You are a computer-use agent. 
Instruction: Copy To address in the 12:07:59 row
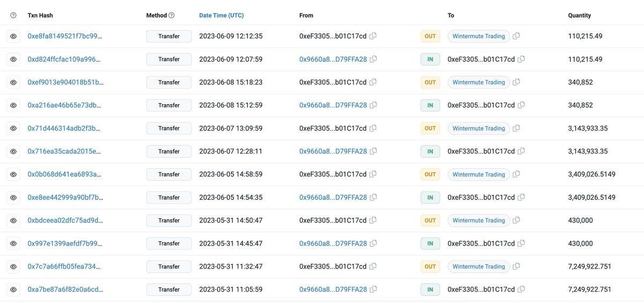coord(521,59)
